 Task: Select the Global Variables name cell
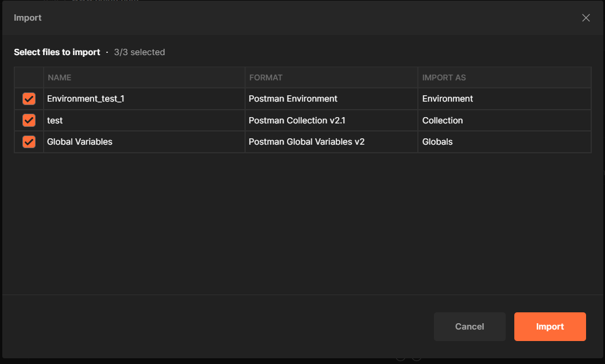(144, 142)
